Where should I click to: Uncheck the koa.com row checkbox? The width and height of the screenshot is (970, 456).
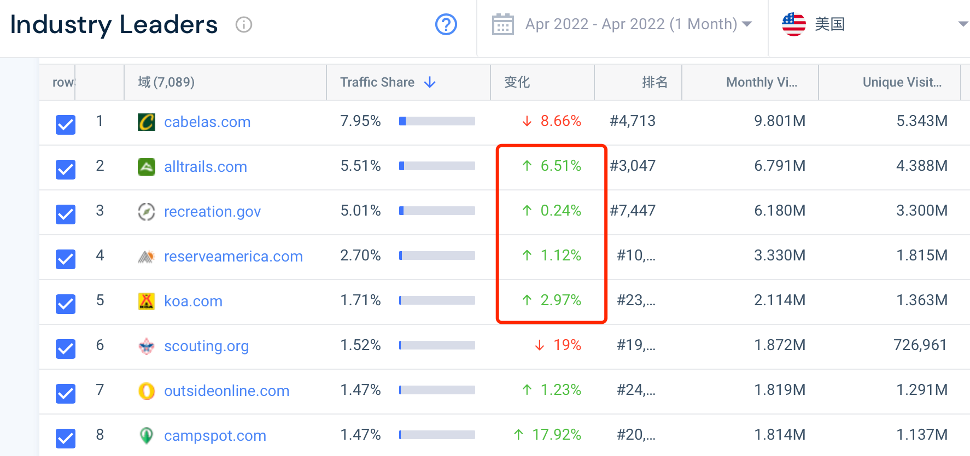pos(66,304)
